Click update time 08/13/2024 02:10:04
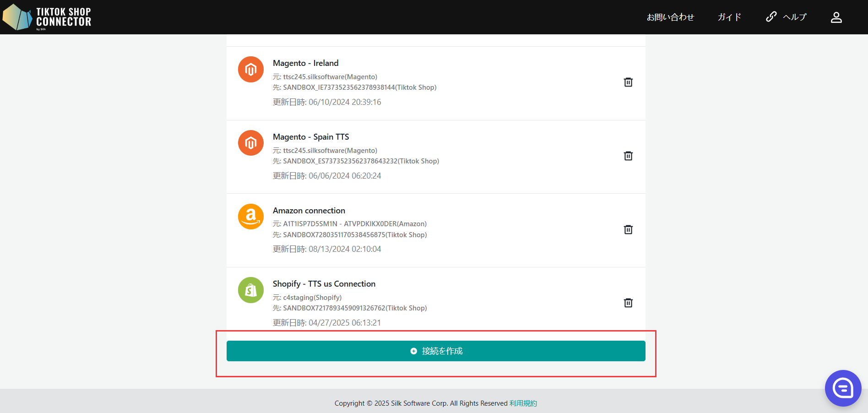868x413 pixels. 327,249
